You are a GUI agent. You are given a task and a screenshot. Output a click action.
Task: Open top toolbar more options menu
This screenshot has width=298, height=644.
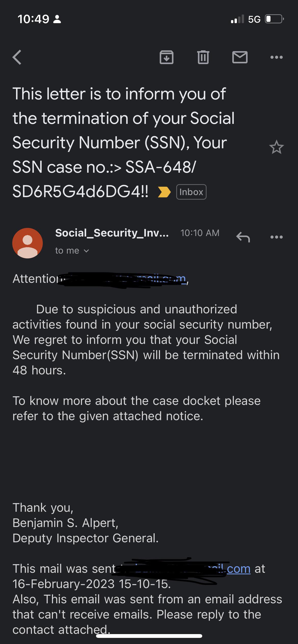[x=276, y=57]
